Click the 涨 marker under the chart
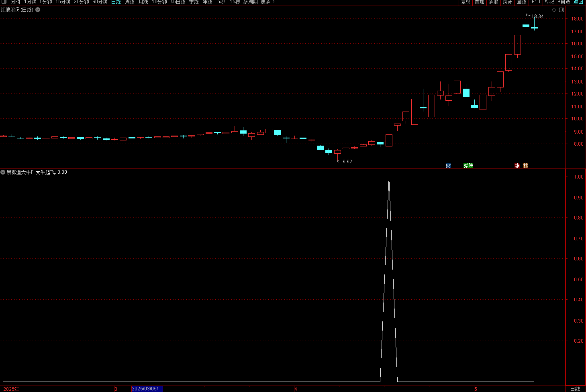 pyautogui.click(x=517, y=165)
